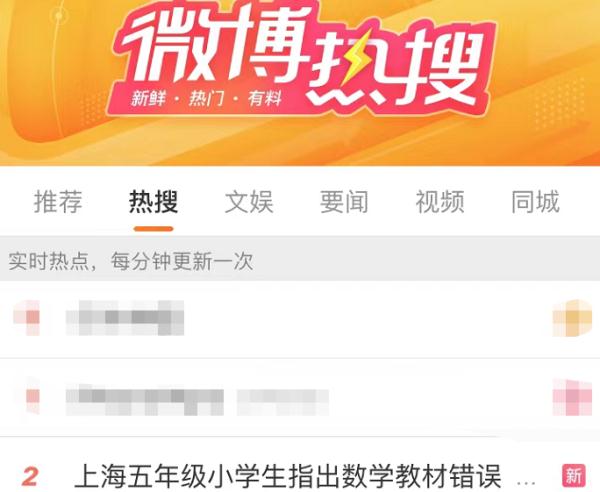Screen dimensions: 600x492
Task: Click the red 新 badge icon
Action: pos(574,476)
